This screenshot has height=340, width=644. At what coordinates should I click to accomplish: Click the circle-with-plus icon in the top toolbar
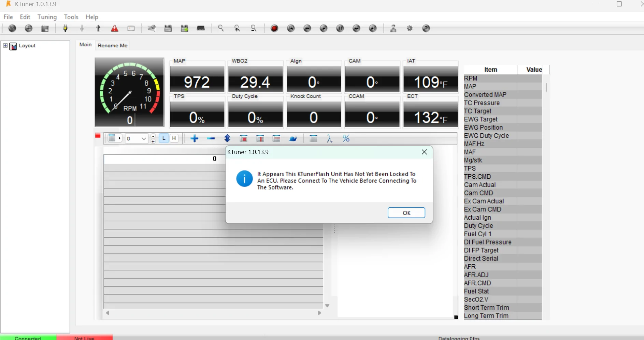click(x=29, y=28)
